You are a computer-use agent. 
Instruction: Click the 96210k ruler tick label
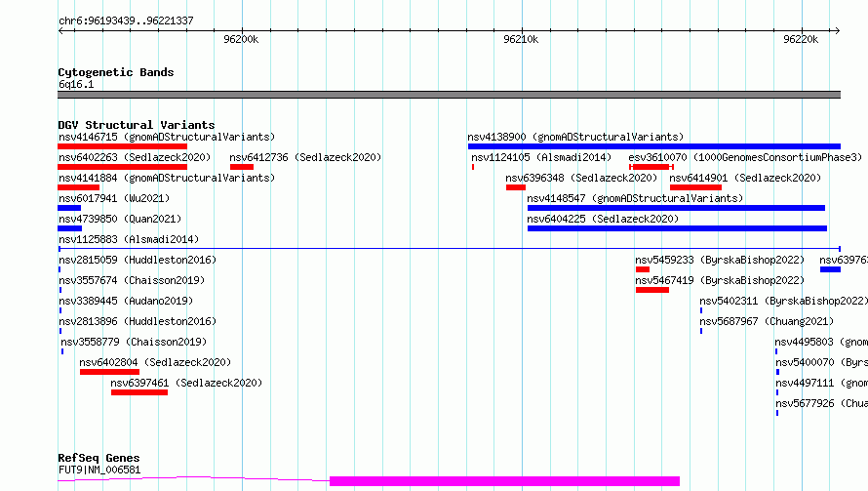tap(521, 39)
